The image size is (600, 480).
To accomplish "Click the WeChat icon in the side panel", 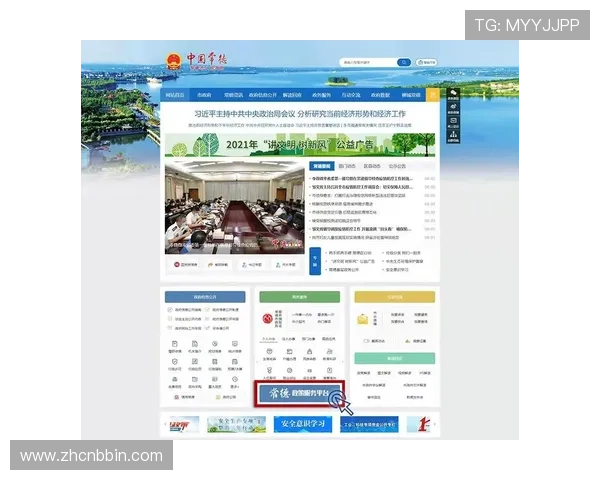I will (453, 94).
